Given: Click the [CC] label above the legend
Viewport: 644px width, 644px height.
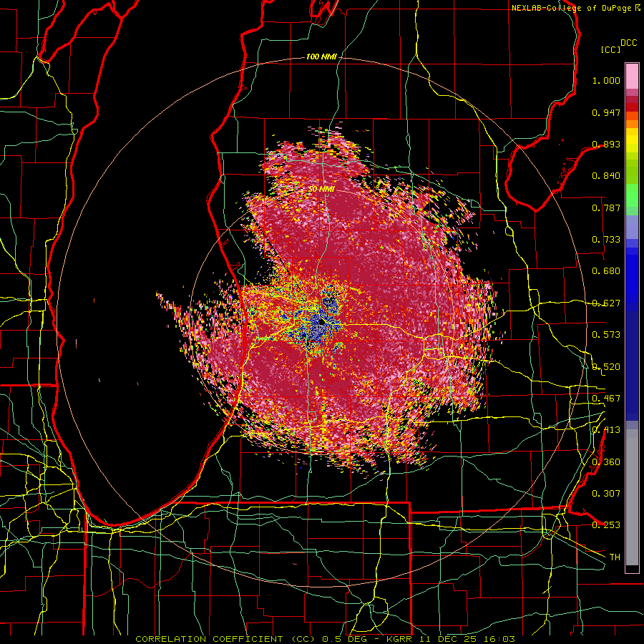Looking at the screenshot, I should coord(611,49).
